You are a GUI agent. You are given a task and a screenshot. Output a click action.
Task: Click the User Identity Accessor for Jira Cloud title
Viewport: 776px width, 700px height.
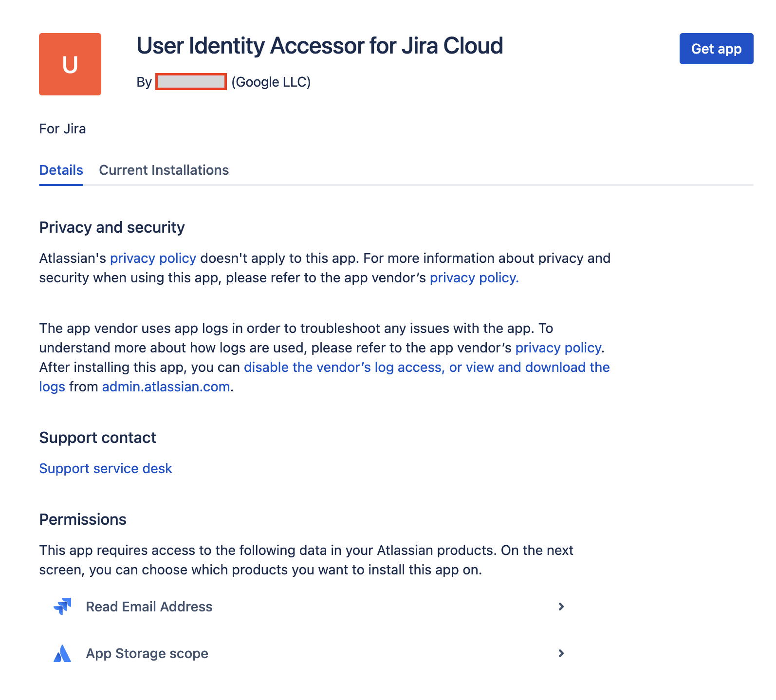(x=319, y=46)
